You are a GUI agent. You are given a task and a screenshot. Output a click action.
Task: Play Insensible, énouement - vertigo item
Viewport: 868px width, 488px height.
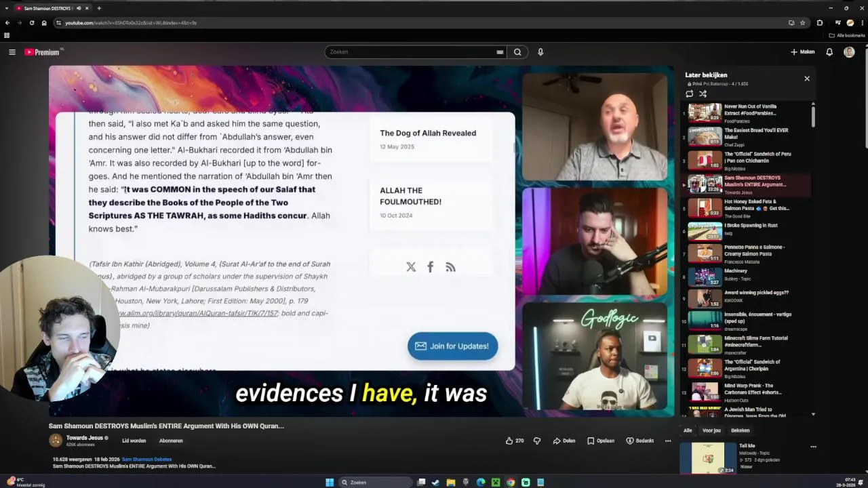(746, 320)
